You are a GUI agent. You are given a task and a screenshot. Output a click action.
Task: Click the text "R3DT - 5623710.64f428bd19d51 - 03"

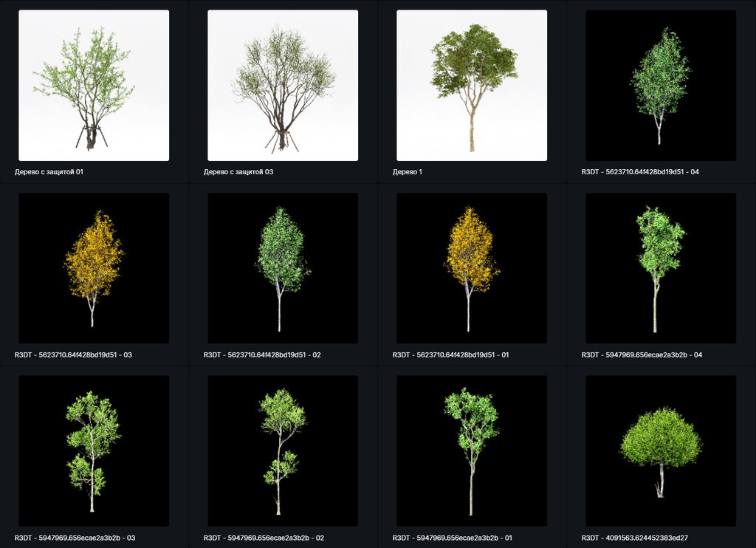(73, 355)
